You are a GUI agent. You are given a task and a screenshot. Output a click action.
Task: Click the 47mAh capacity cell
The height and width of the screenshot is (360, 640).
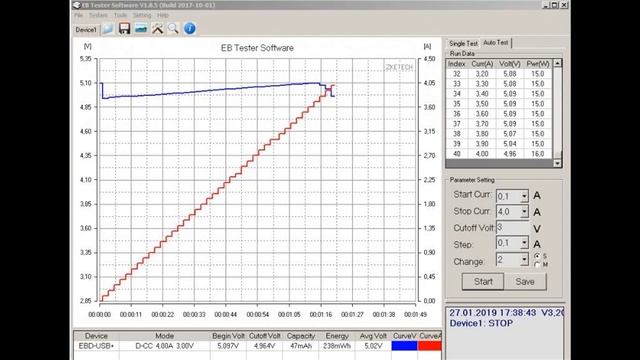click(301, 346)
